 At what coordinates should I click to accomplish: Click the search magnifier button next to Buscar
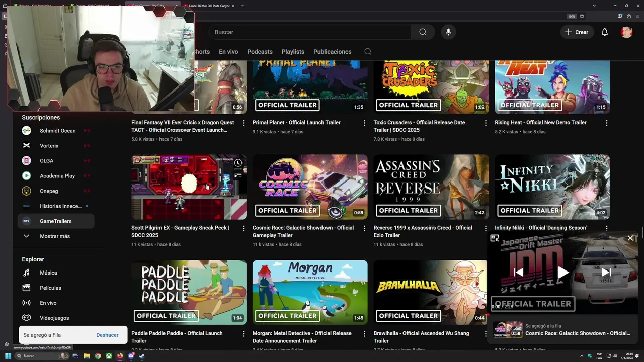[x=423, y=32]
